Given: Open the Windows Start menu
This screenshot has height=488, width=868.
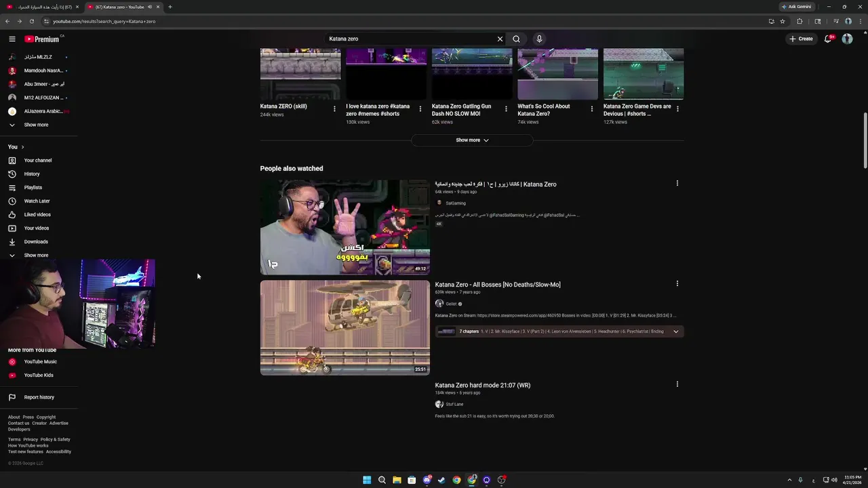Looking at the screenshot, I should [367, 480].
